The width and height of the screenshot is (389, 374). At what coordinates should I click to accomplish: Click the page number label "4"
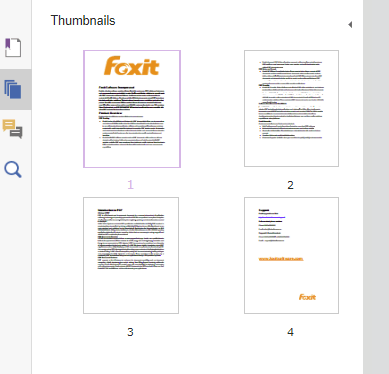pos(290,332)
